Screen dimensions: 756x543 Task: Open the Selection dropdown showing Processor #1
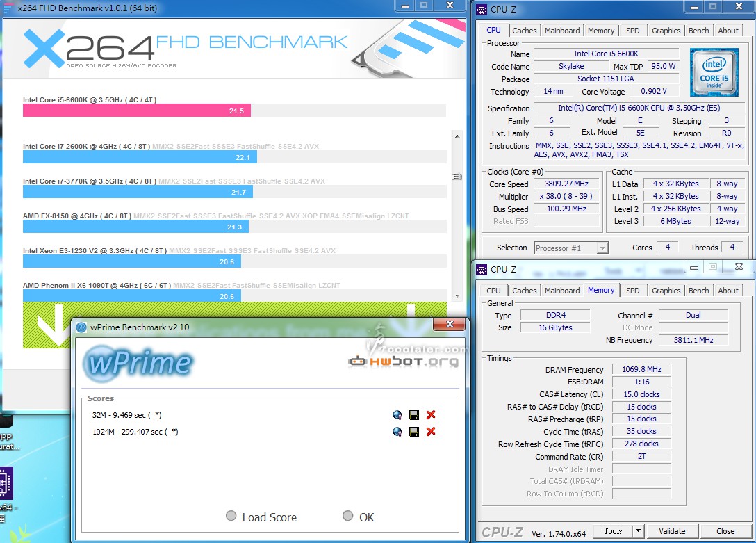point(571,248)
